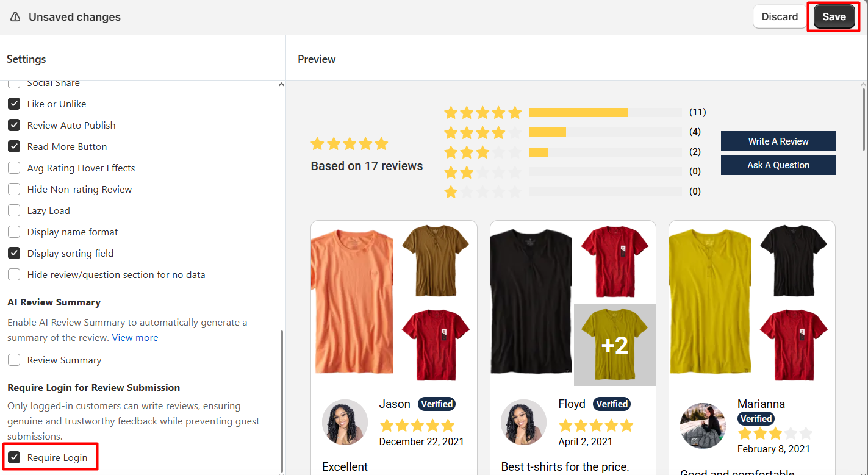Click the (2) three-star review count
This screenshot has height=475, width=868.
coord(695,152)
